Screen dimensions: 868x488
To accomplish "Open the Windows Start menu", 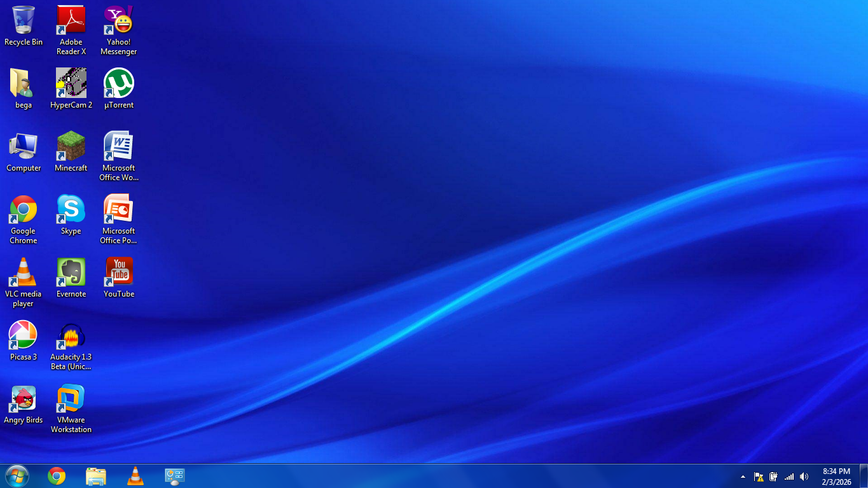I will [17, 476].
